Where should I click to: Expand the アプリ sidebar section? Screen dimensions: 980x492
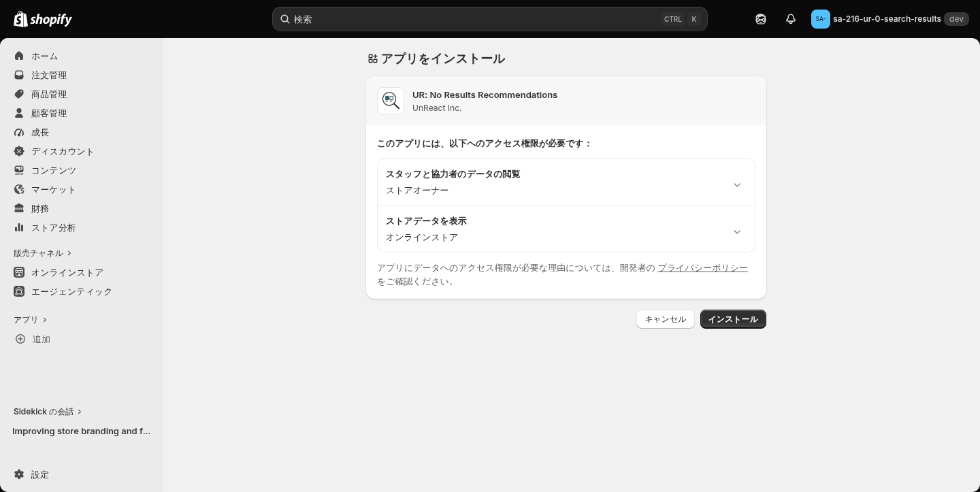31,320
